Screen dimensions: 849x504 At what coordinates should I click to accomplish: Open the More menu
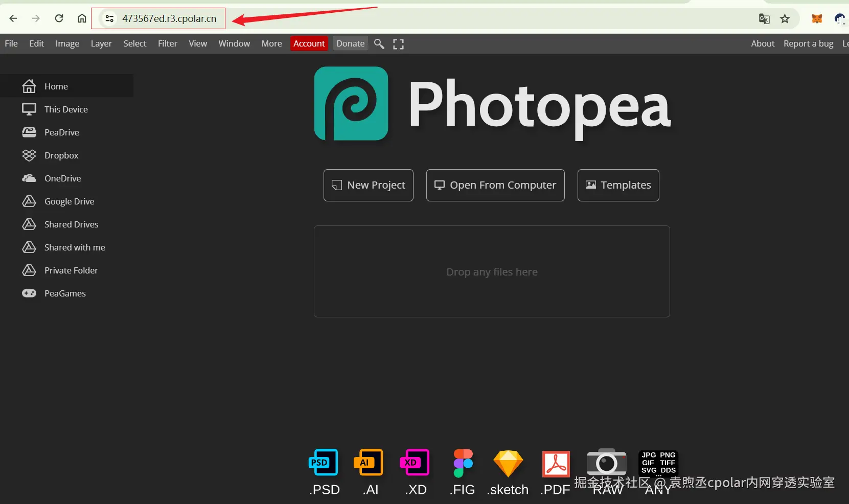(272, 43)
